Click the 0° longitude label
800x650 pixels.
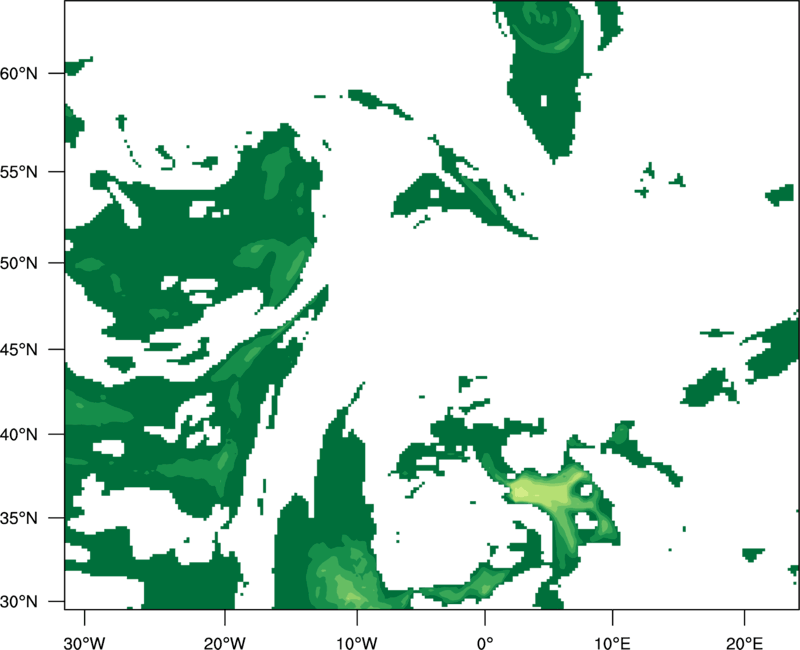(485, 643)
